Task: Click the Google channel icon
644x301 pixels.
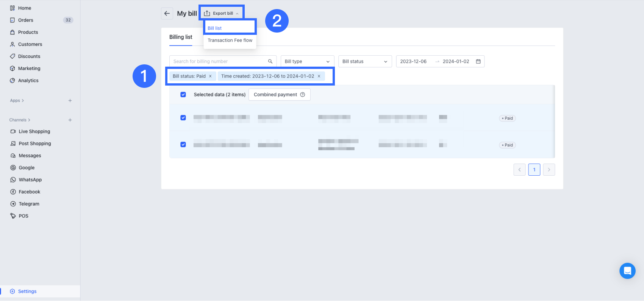Action: pos(13,168)
